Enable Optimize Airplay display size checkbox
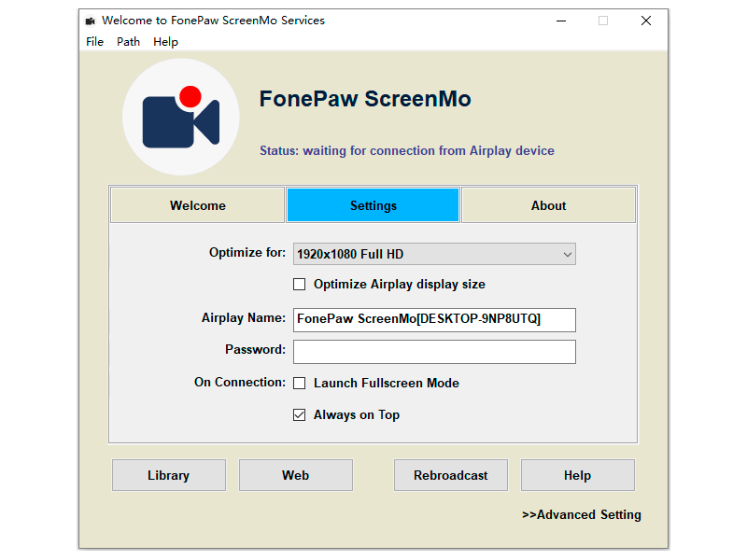The width and height of the screenshot is (747, 560). click(299, 285)
